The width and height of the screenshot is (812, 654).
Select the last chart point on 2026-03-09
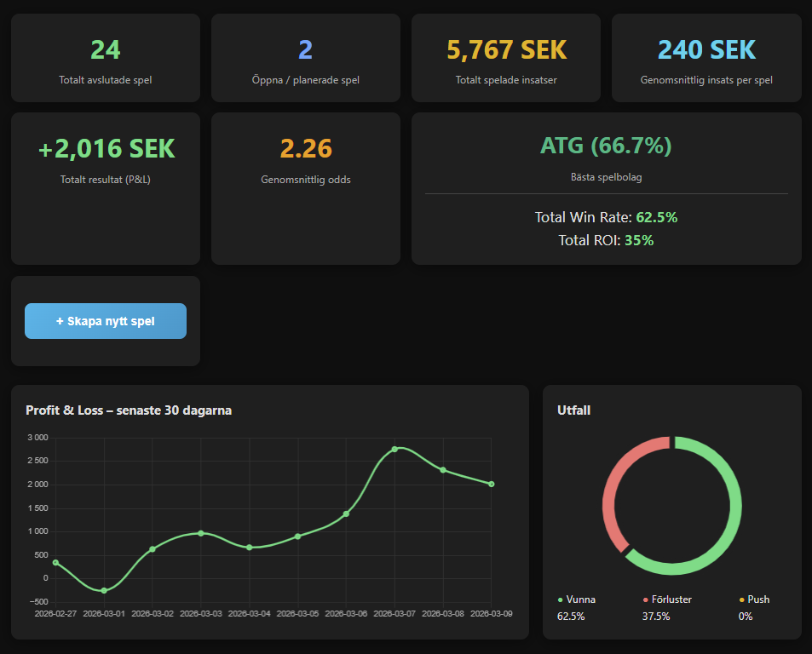tap(492, 484)
